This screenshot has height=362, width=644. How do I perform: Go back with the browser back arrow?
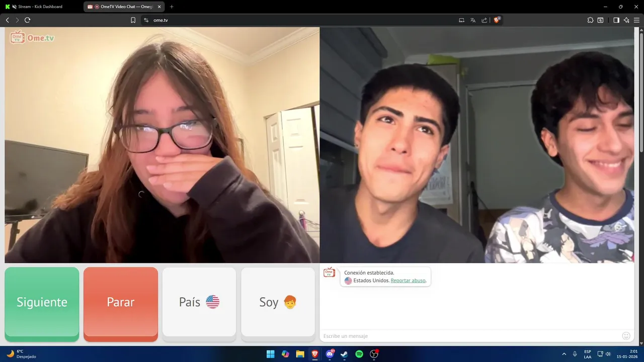pyautogui.click(x=7, y=20)
